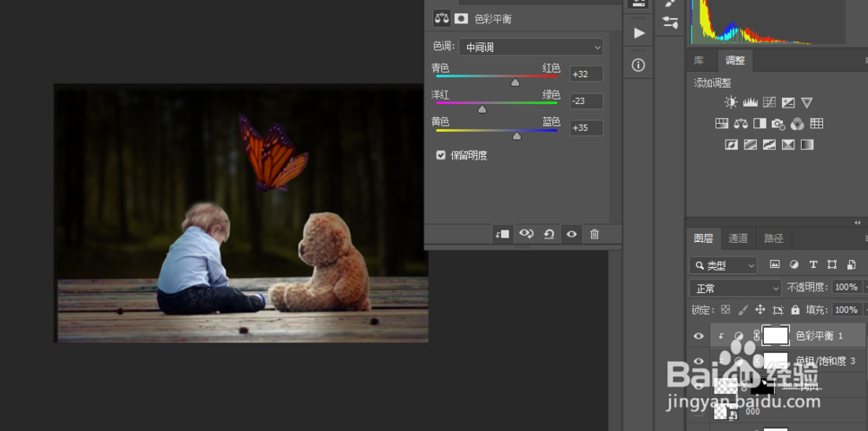868x431 pixels.
Task: Delete the Color Balance adjustment layer
Action: pos(595,234)
